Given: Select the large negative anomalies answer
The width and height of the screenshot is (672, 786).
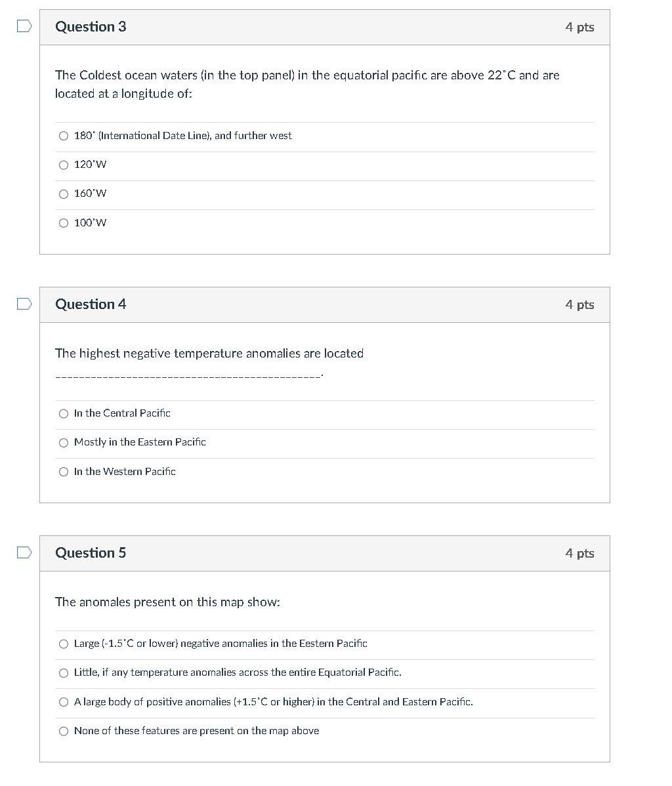Looking at the screenshot, I should pyautogui.click(x=64, y=644).
